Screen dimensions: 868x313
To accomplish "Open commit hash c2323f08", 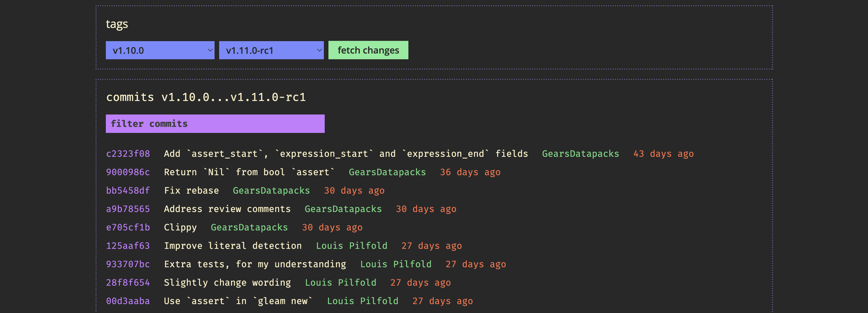I will click(128, 154).
